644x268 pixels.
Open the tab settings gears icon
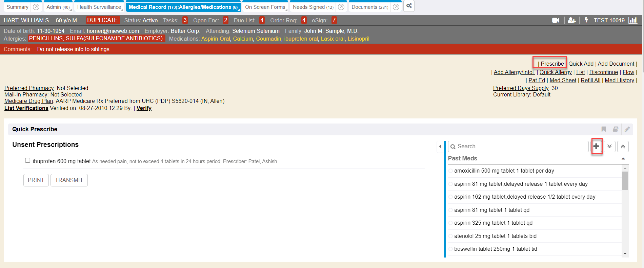[409, 6]
